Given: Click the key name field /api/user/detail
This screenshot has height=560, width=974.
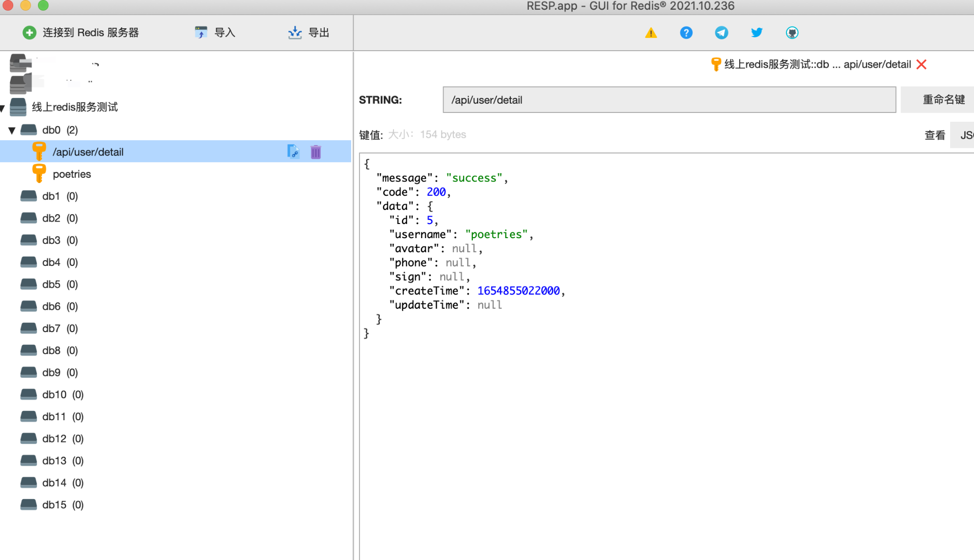Looking at the screenshot, I should 669,100.
